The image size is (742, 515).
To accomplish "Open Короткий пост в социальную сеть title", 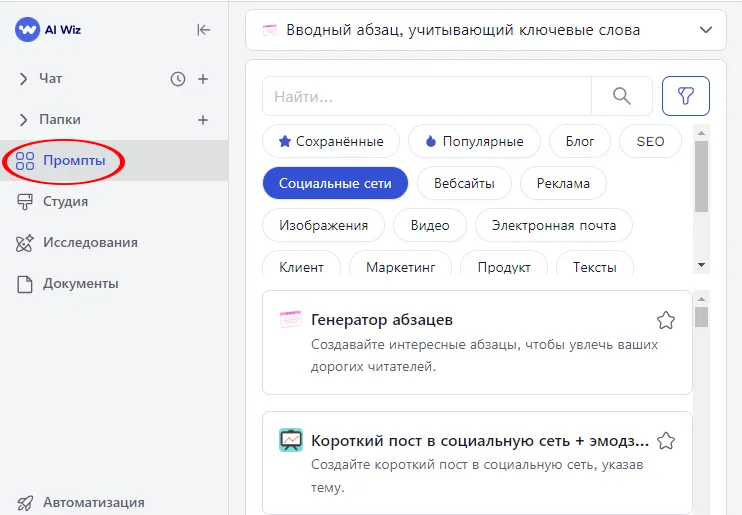I will (480, 441).
